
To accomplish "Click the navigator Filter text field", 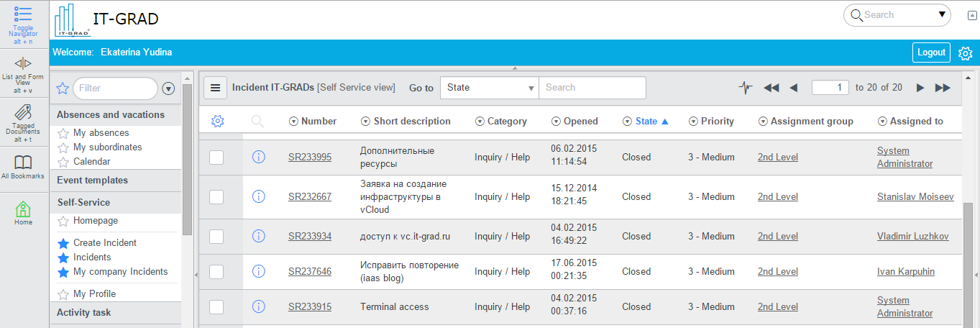I will (114, 88).
